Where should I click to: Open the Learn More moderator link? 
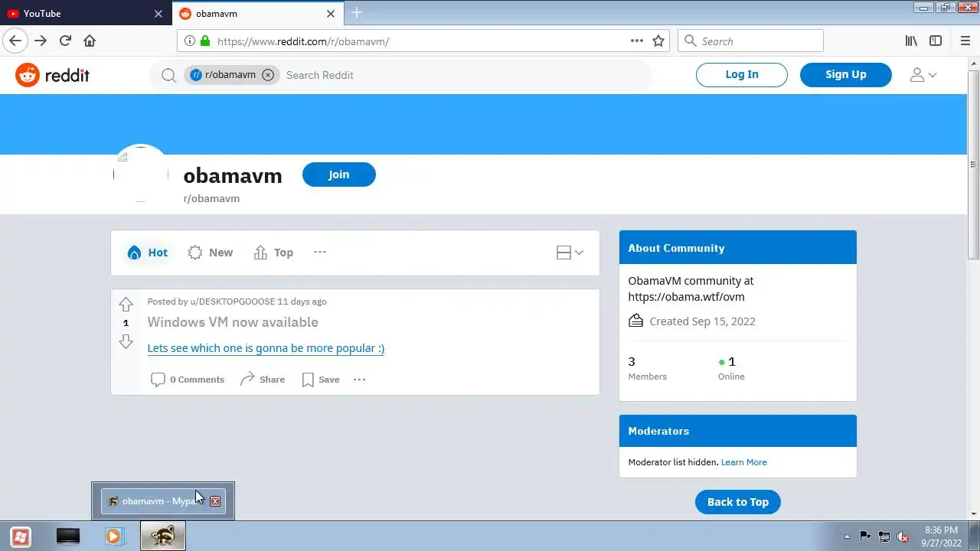(x=744, y=462)
